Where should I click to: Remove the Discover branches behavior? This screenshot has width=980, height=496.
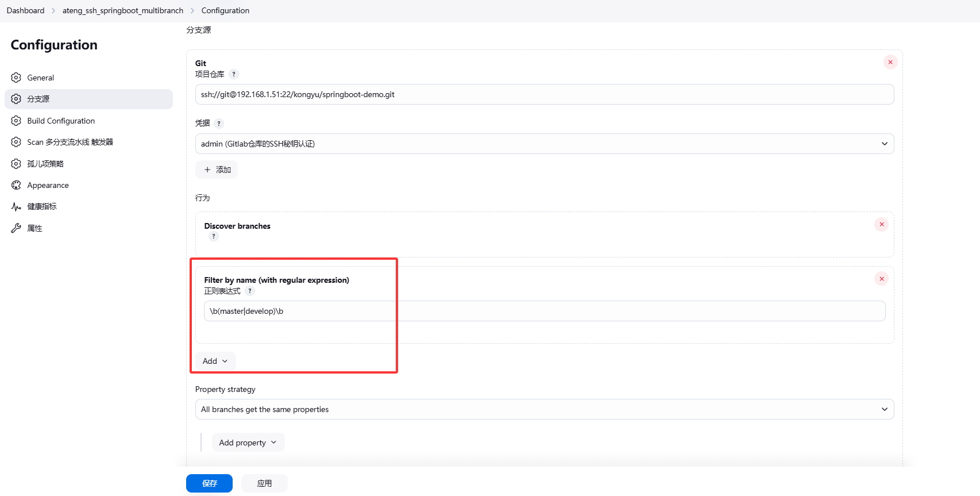(x=881, y=224)
